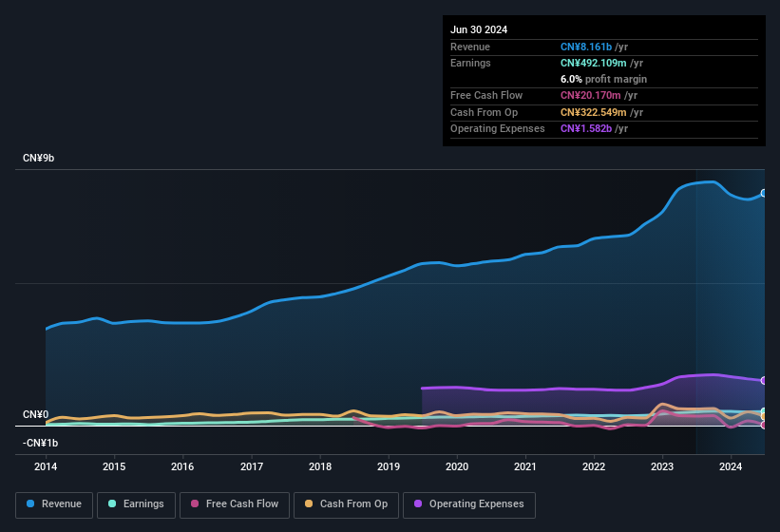Click the Cash From Op label in tooltip

(484, 112)
